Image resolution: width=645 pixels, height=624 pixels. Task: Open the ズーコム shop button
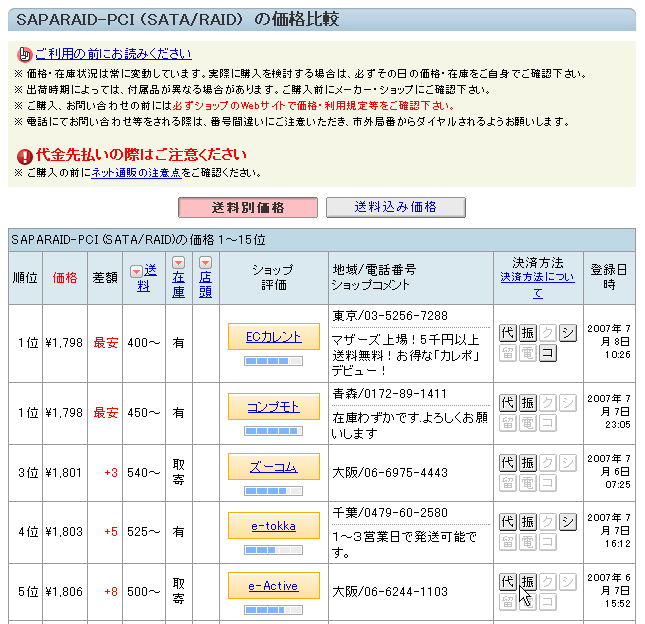click(x=274, y=466)
